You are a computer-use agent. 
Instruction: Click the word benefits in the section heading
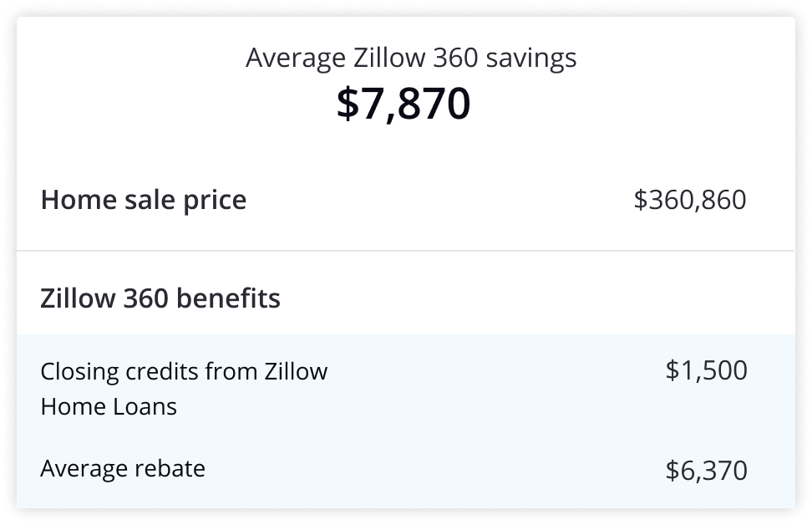[228, 298]
